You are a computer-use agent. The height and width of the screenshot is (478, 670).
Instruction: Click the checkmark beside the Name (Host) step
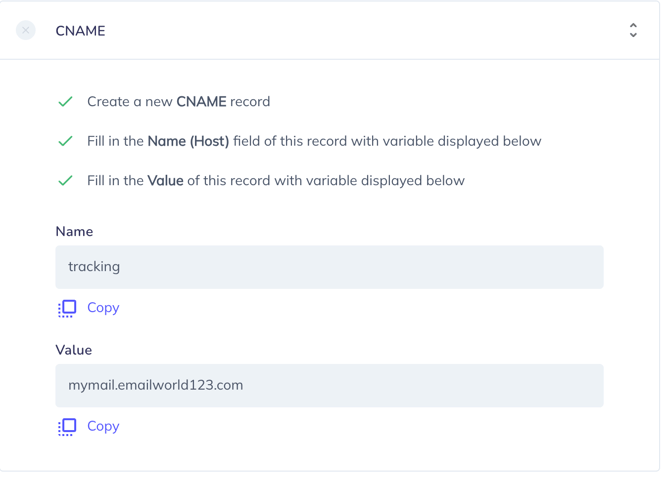click(65, 142)
